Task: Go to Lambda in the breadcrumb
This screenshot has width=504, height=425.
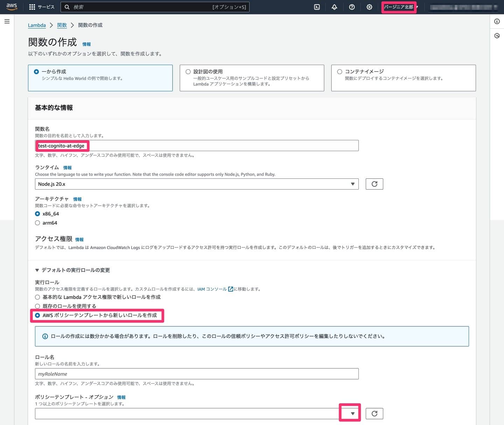Action: point(37,25)
